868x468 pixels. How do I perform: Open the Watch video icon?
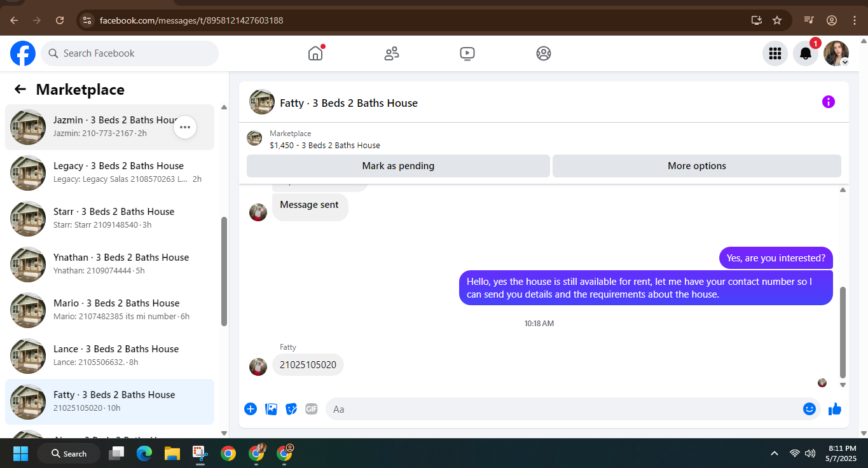467,53
